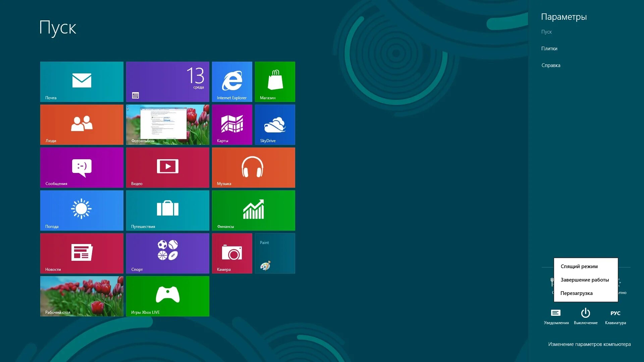Launch SkyDrive
Viewport: 644px width, 362px height.
click(275, 124)
